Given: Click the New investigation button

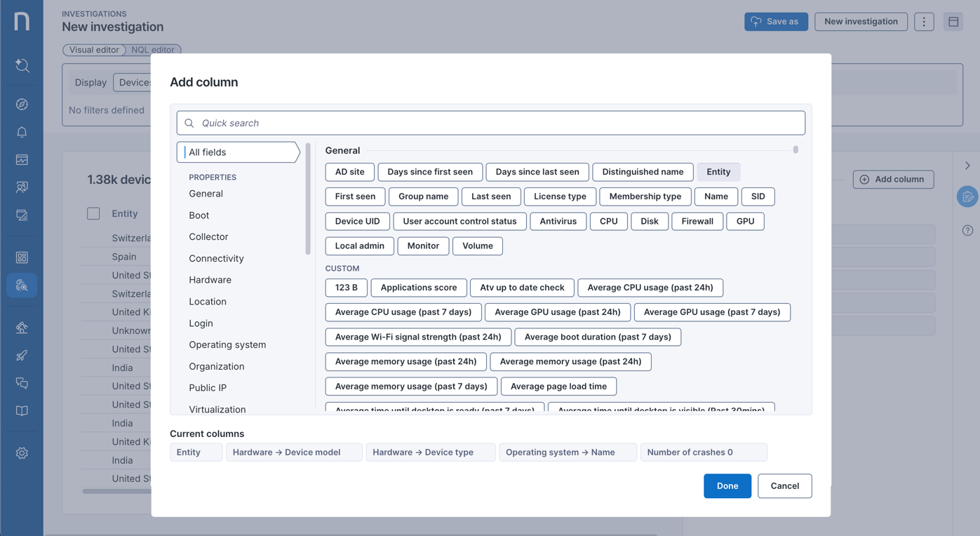Looking at the screenshot, I should point(861,21).
